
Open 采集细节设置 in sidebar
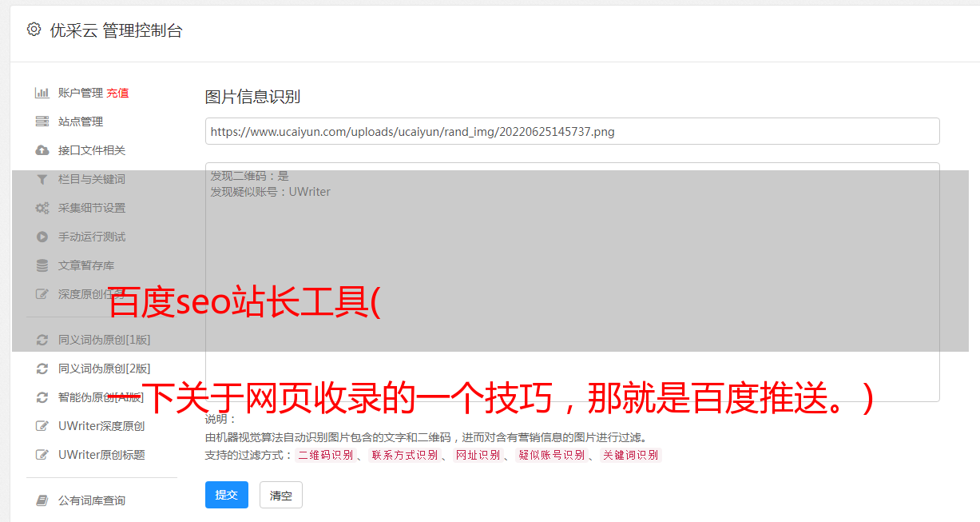(92, 208)
